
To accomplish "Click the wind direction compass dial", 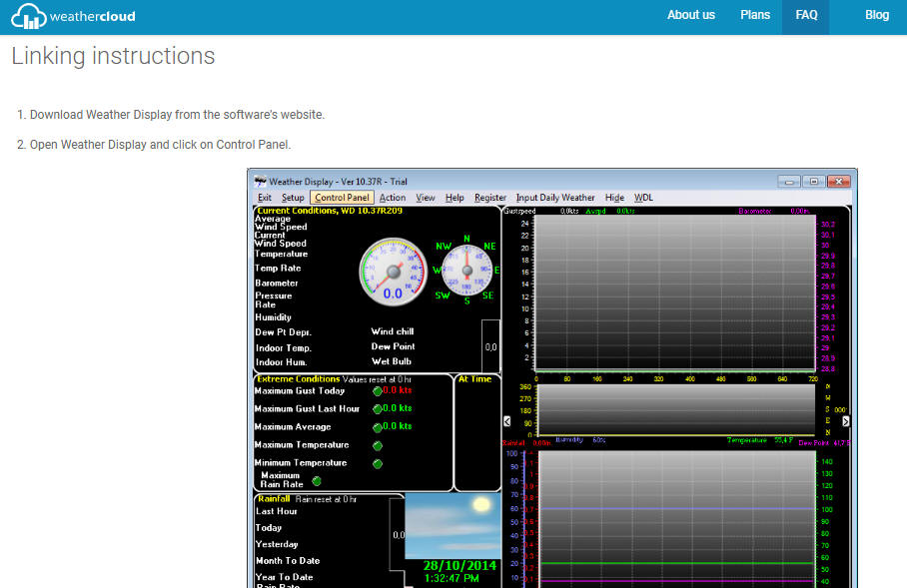I will 466,270.
